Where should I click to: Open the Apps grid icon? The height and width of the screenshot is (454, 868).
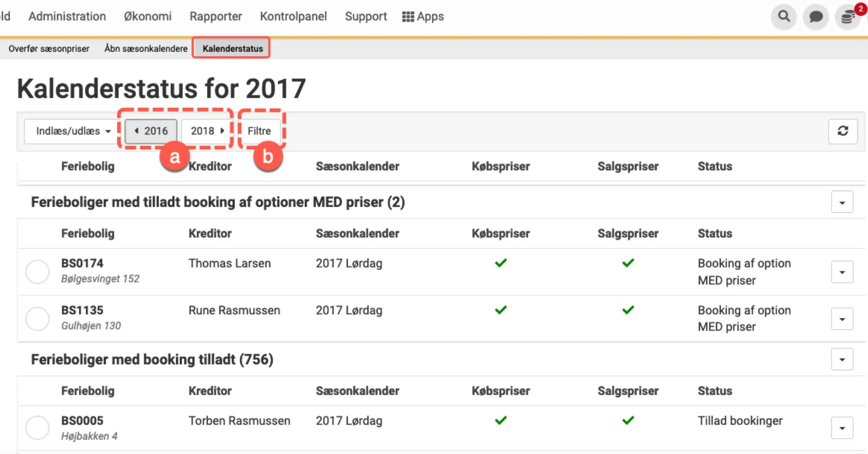point(423,16)
